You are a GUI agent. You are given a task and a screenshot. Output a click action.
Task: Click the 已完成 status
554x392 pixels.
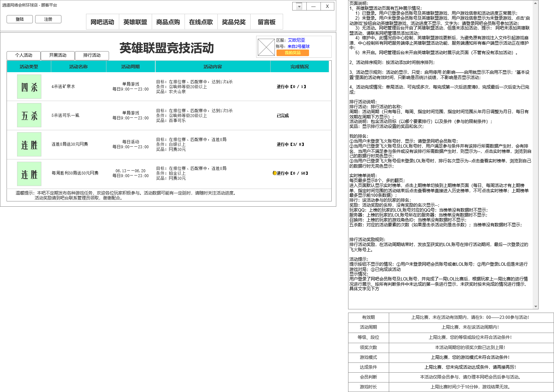tap(283, 115)
